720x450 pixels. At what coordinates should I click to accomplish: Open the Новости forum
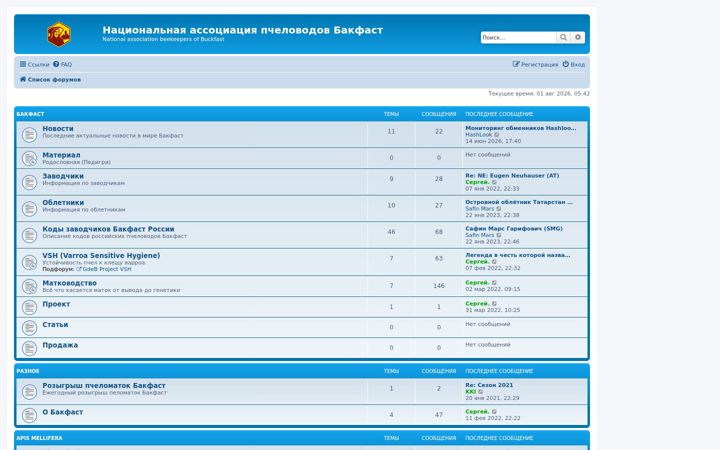point(58,129)
